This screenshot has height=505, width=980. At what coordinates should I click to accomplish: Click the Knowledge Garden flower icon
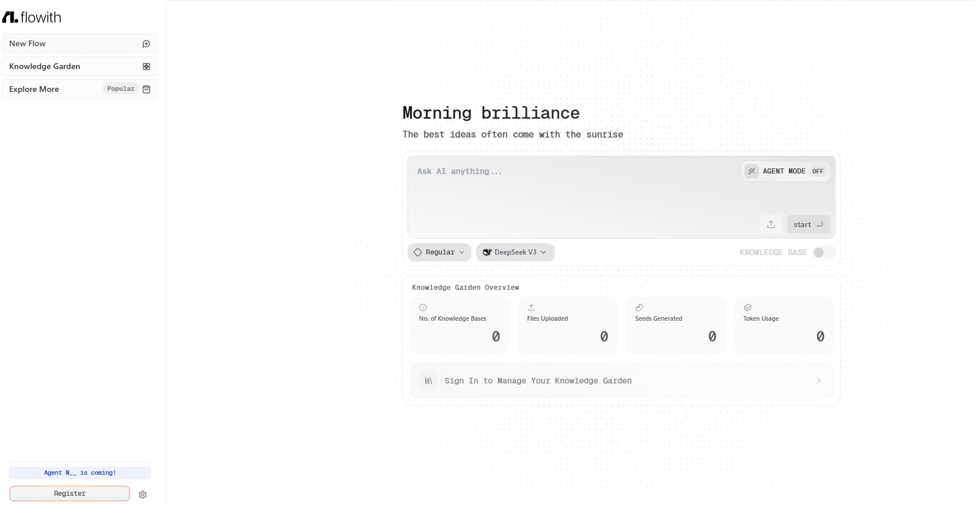tap(146, 67)
